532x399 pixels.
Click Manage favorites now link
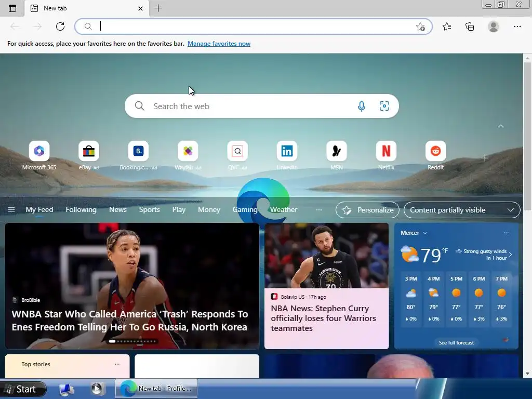[219, 44]
